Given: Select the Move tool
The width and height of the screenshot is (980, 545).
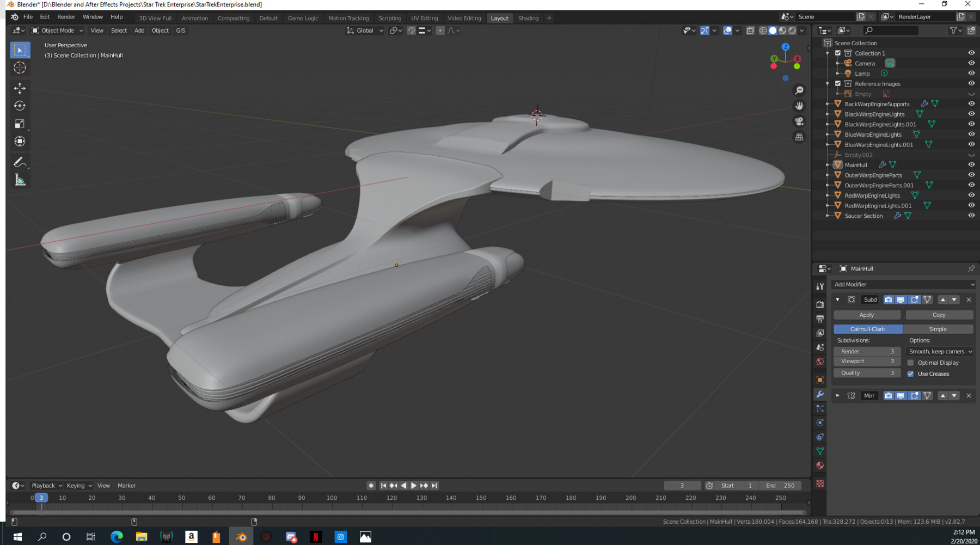Looking at the screenshot, I should [x=20, y=88].
